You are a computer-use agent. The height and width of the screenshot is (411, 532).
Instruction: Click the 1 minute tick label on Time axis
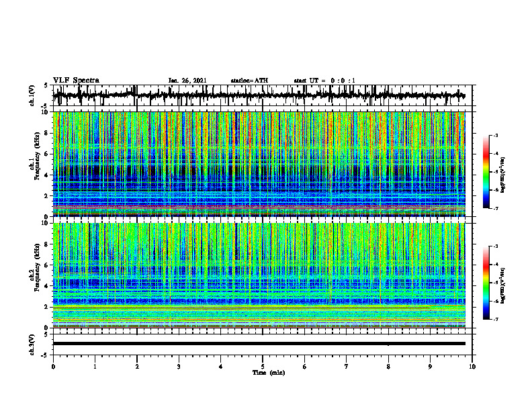pyautogui.click(x=95, y=367)
